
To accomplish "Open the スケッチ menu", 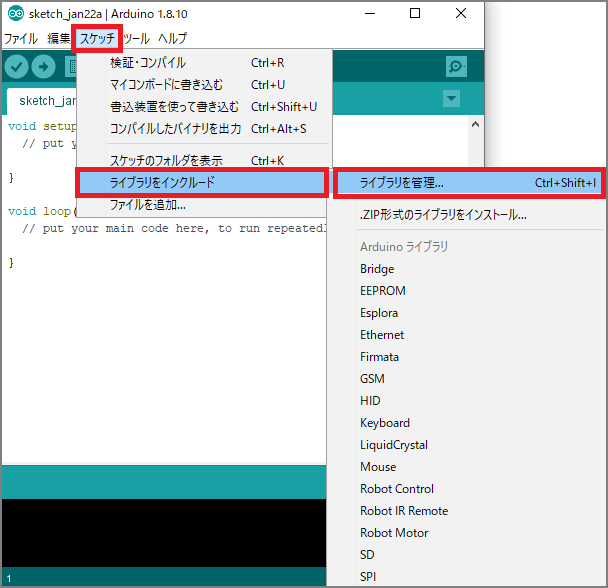I will tap(97, 38).
